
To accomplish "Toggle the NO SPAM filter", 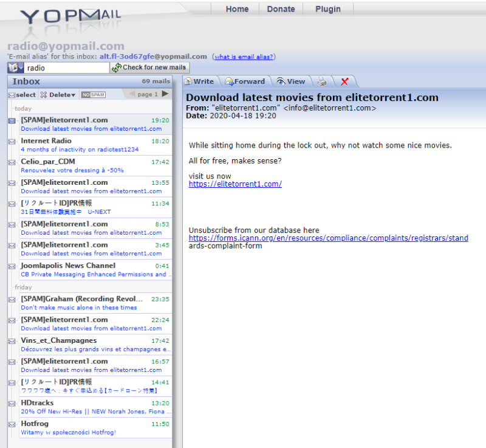I will [94, 95].
